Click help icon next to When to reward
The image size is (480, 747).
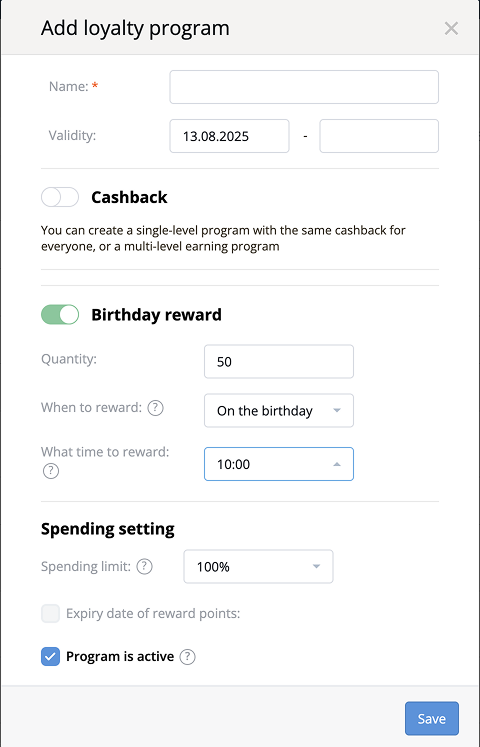point(155,408)
